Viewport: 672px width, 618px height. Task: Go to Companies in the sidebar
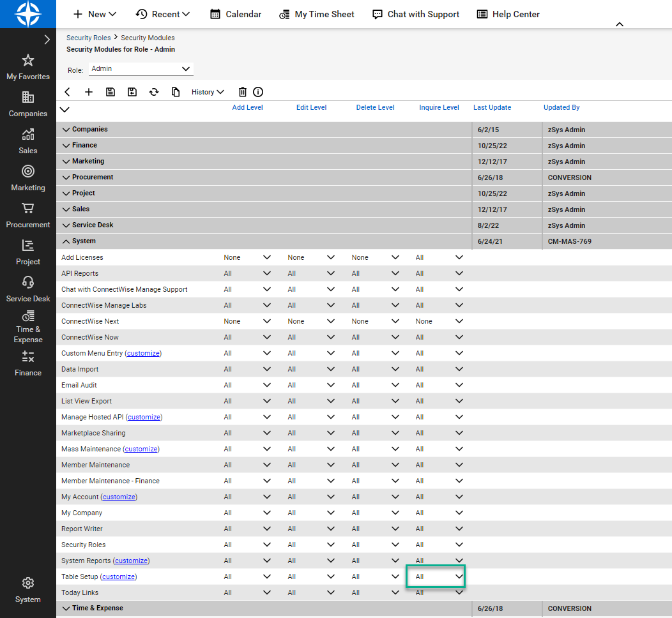click(28, 105)
